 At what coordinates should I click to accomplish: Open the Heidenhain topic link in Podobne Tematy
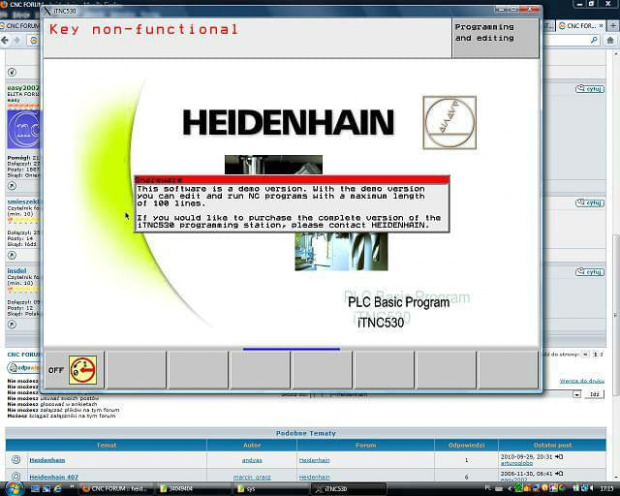click(47, 460)
